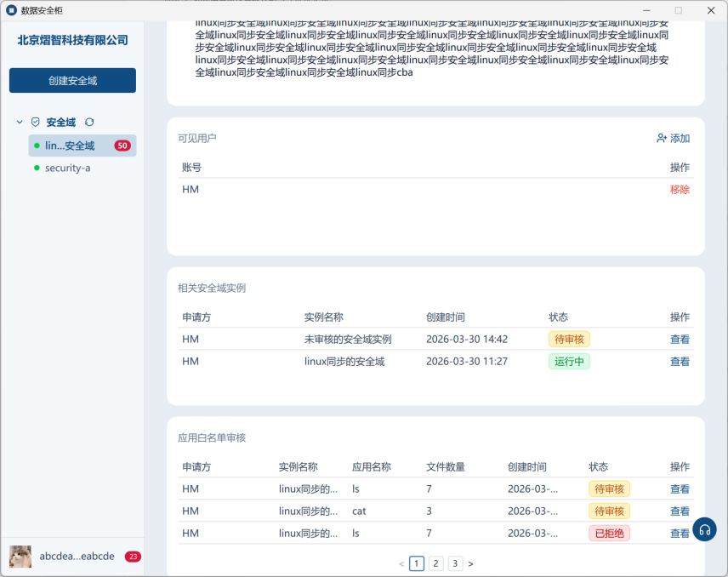Click 可见用户 section title
Viewport: 728px width, 577px height.
click(196, 139)
